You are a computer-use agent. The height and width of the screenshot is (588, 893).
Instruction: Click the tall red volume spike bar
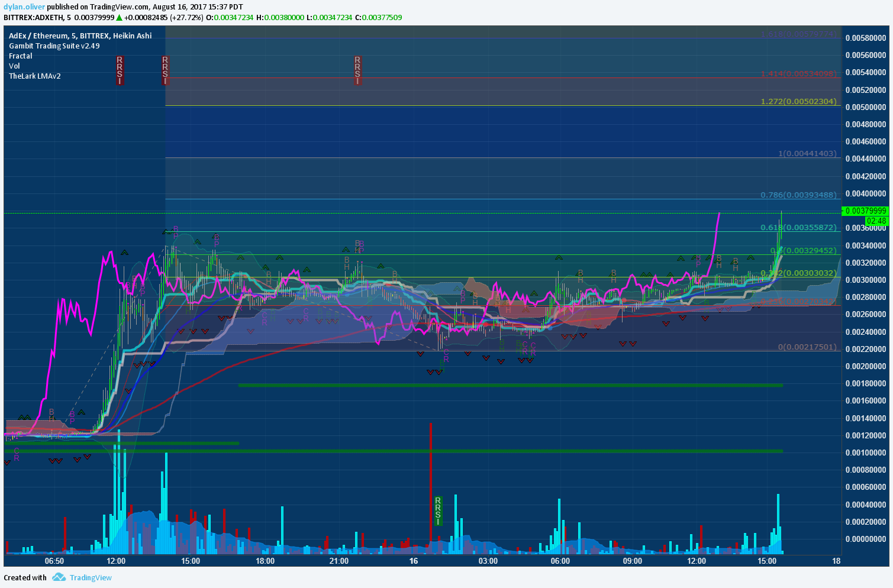click(430, 488)
